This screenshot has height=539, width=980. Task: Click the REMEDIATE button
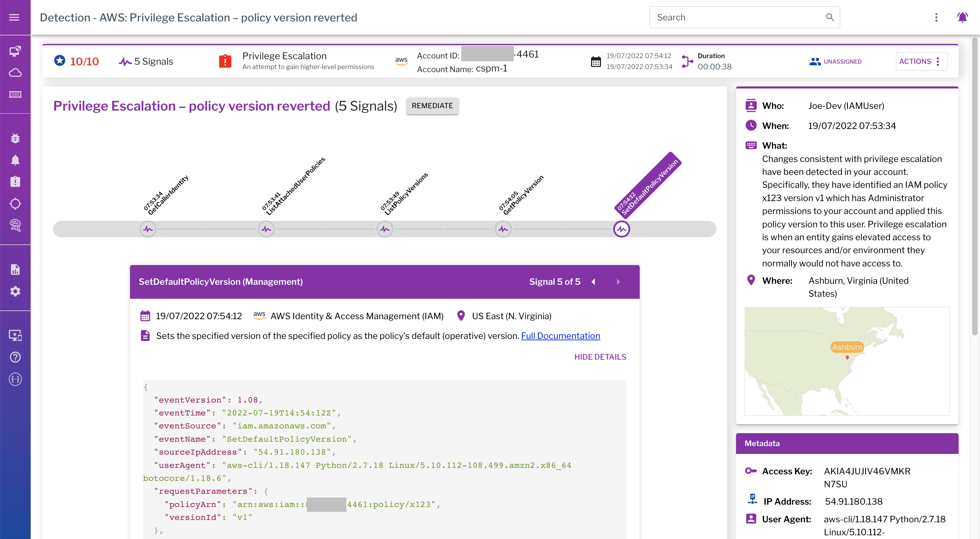click(432, 106)
